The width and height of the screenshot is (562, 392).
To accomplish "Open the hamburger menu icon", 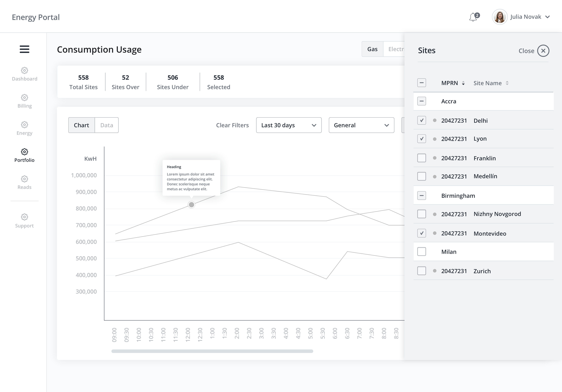I will pyautogui.click(x=24, y=49).
